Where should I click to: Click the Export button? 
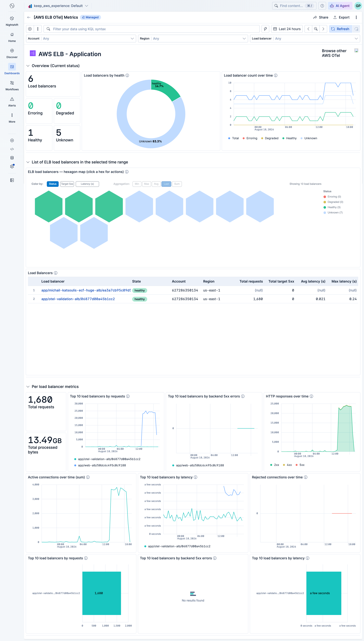click(341, 17)
